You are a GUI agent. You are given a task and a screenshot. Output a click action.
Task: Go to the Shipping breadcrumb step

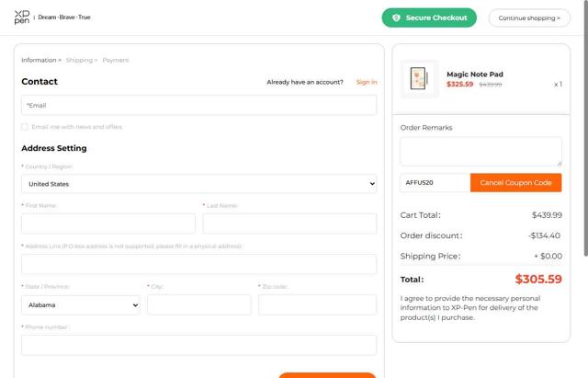click(x=79, y=60)
